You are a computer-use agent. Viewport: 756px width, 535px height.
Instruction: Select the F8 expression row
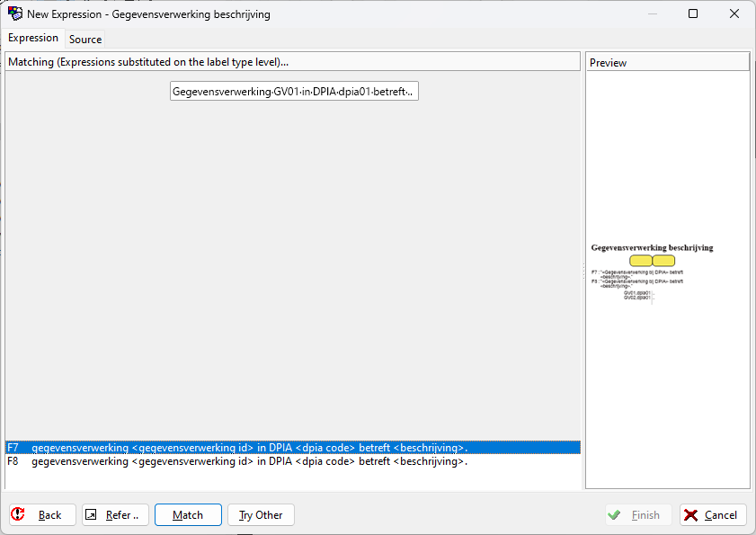(292, 462)
